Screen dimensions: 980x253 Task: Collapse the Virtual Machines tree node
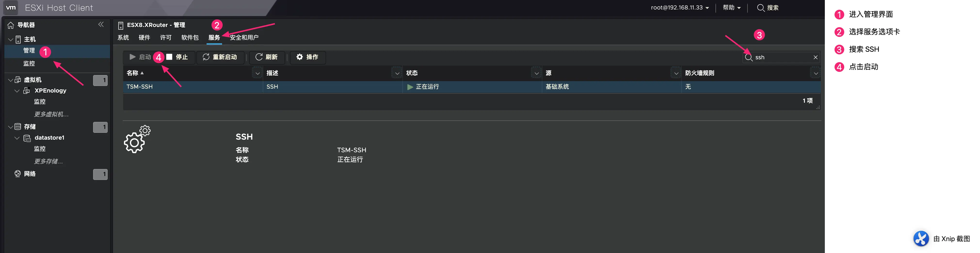(x=11, y=80)
